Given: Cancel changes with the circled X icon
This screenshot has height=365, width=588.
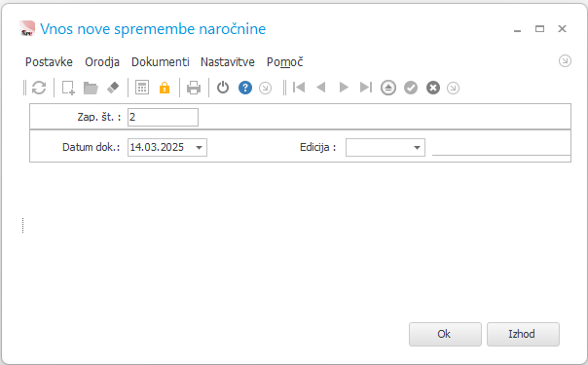Looking at the screenshot, I should coord(433,88).
